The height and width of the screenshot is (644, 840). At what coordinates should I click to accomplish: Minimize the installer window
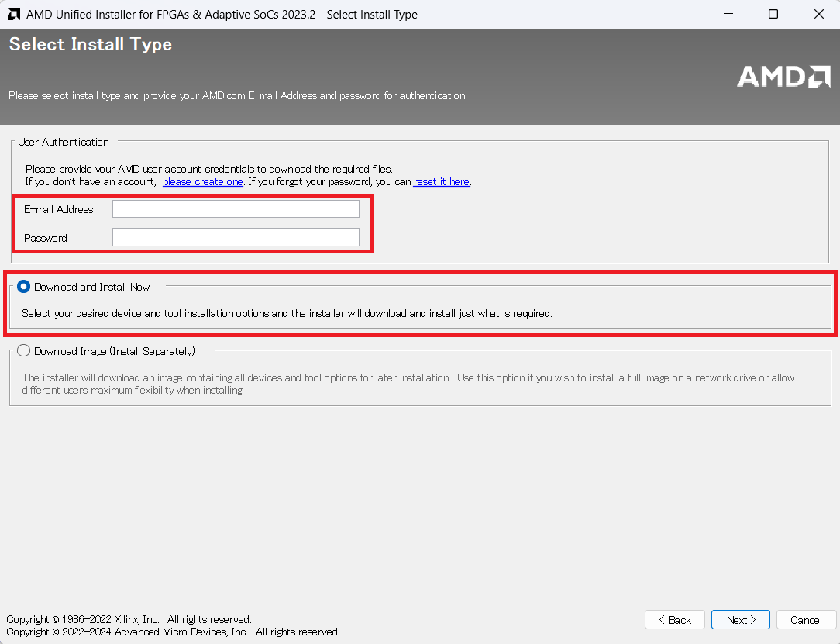pos(728,14)
